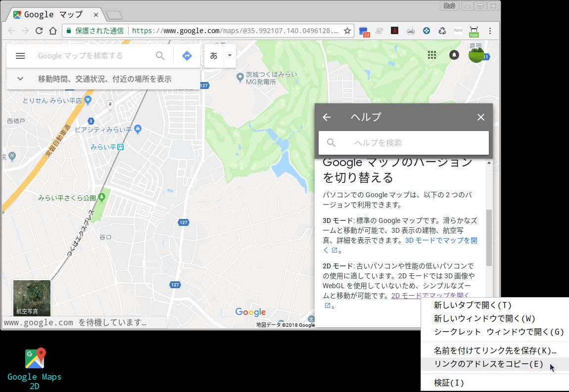Go back in the ヘルプ panel

(x=327, y=117)
